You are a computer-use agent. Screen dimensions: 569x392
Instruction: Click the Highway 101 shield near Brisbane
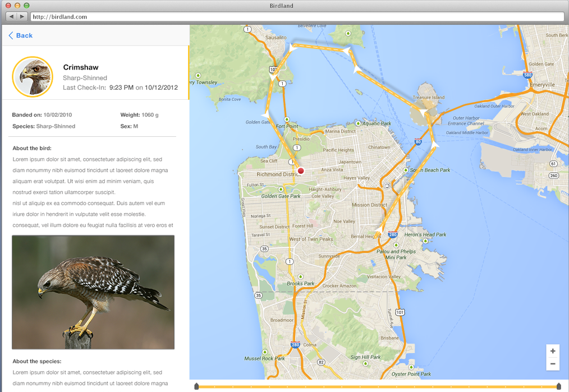[400, 312]
